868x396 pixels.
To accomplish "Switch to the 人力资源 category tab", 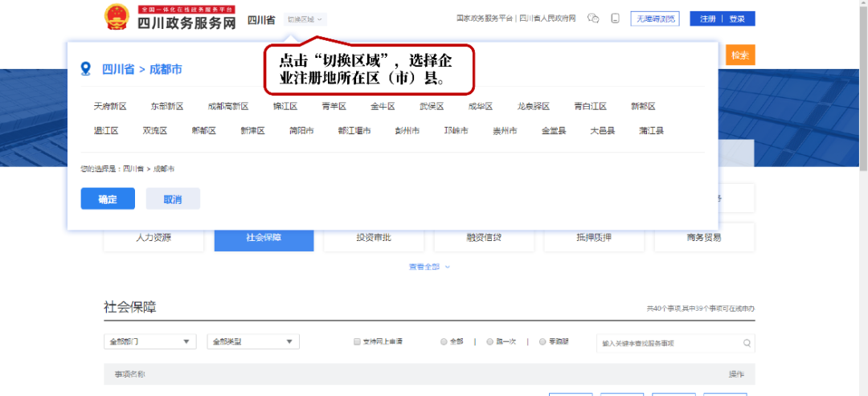I will coord(154,238).
